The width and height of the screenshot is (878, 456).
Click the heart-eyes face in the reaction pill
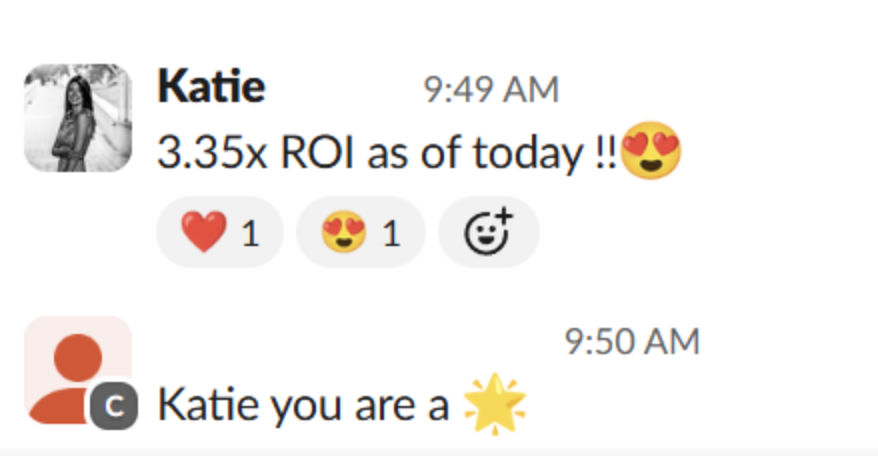(x=340, y=233)
